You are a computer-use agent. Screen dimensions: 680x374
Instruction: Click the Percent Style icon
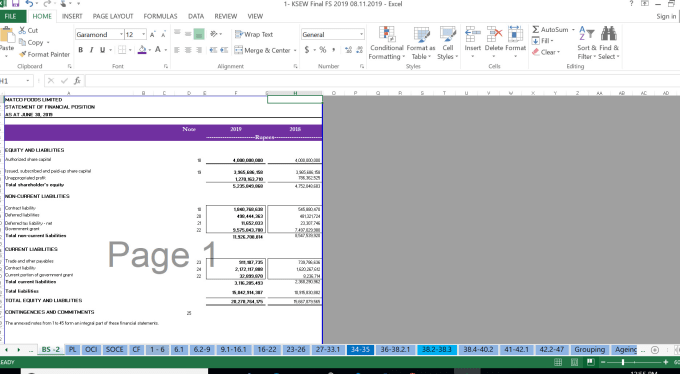pos(323,50)
